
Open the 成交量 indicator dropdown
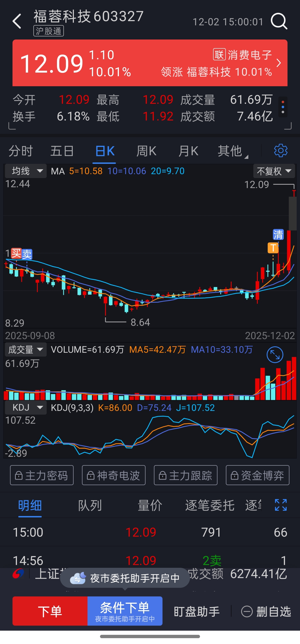coord(26,350)
